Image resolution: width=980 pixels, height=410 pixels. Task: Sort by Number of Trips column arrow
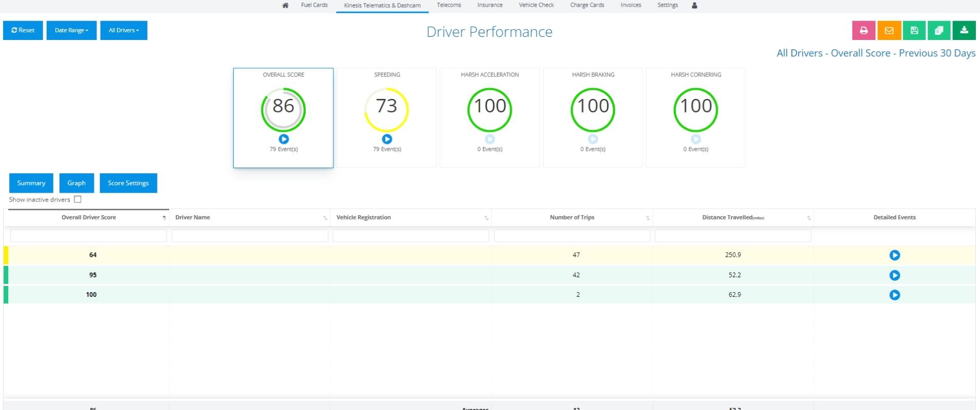648,218
